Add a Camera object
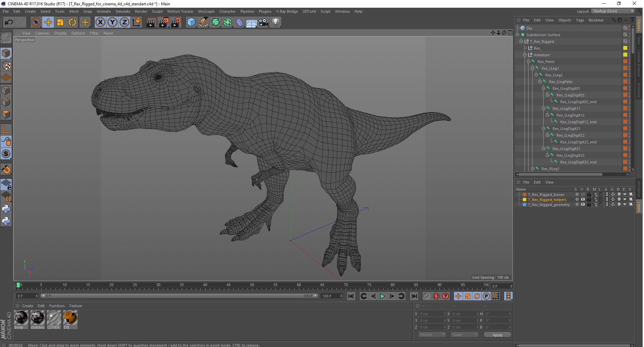 (264, 22)
